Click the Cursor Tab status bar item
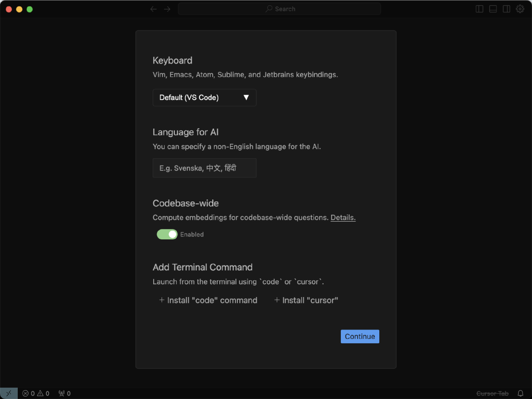 coord(492,393)
